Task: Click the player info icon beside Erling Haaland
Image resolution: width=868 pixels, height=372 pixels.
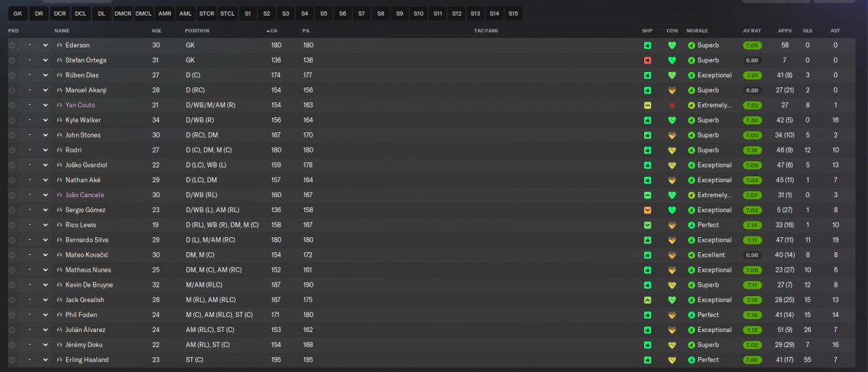Action: point(60,360)
